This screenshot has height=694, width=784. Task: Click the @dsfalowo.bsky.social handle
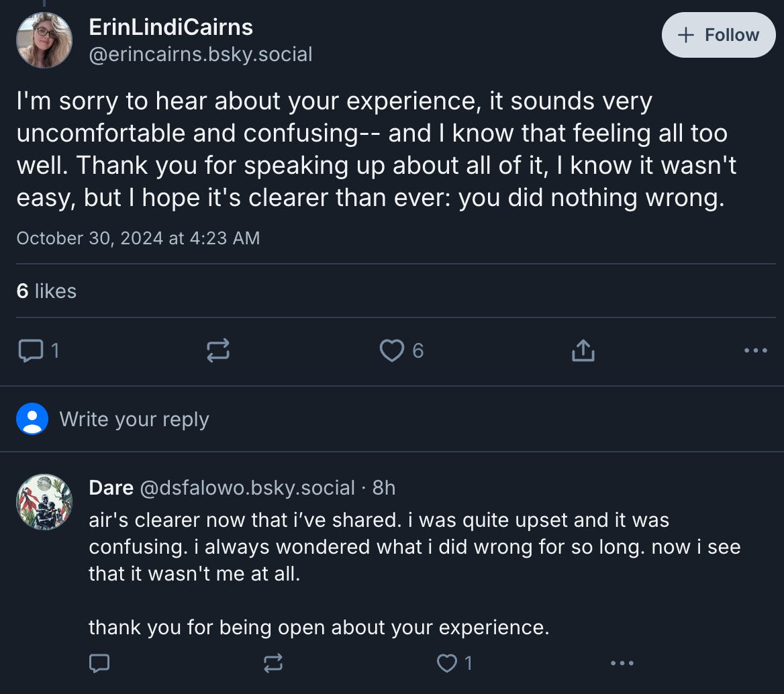tap(247, 488)
